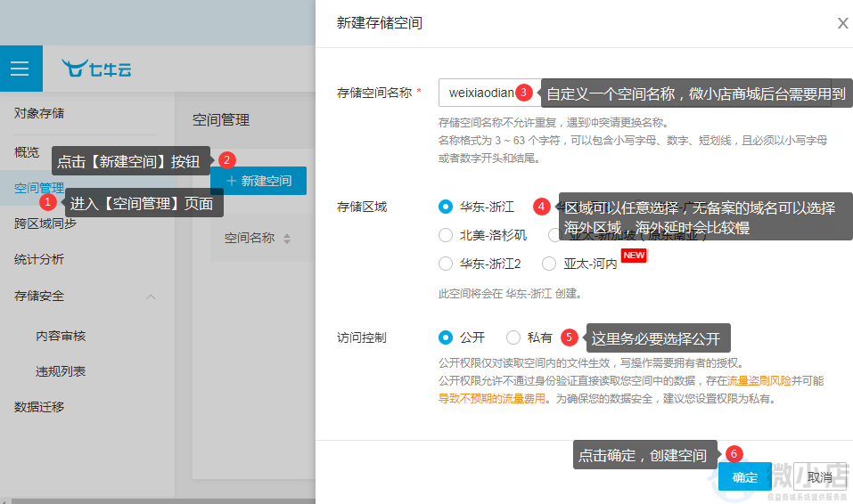
Task: Open 内容审核 under 存储安全
Action: 61,336
